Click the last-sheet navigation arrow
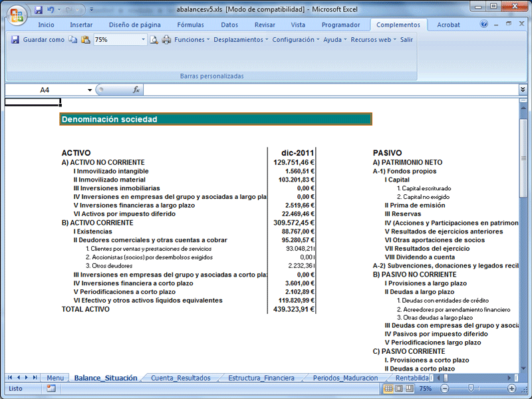 tap(35, 377)
